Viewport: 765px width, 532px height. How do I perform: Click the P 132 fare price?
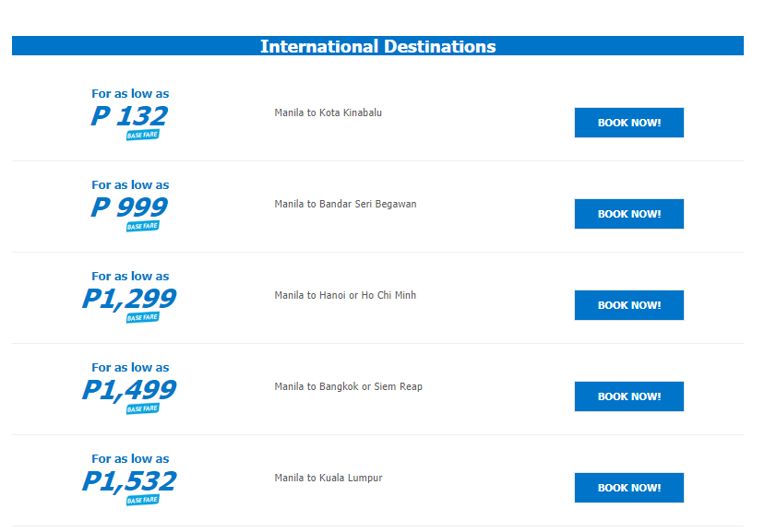pos(129,116)
